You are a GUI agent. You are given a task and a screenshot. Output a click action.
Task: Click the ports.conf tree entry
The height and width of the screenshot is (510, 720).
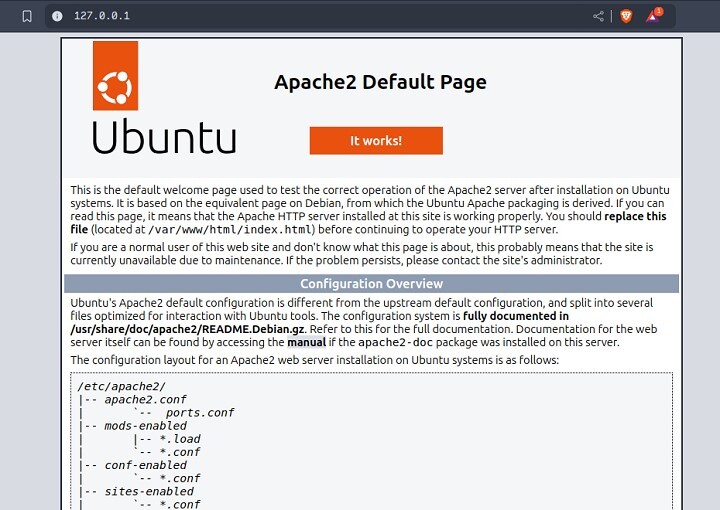(200, 413)
